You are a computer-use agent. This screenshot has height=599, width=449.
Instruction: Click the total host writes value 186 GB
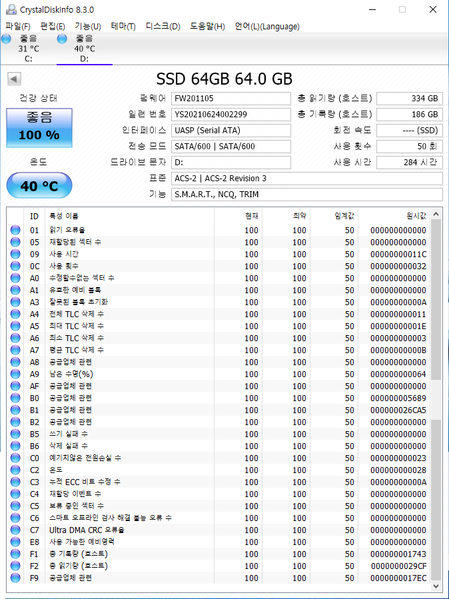point(410,115)
